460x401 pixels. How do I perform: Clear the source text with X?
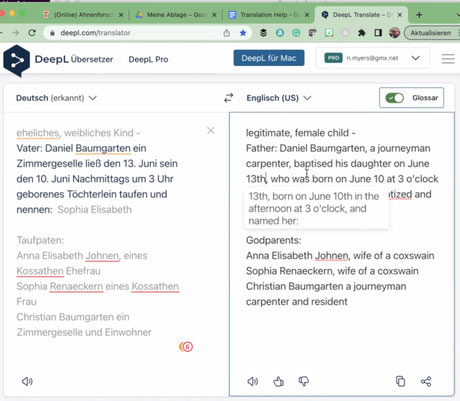[x=211, y=131]
